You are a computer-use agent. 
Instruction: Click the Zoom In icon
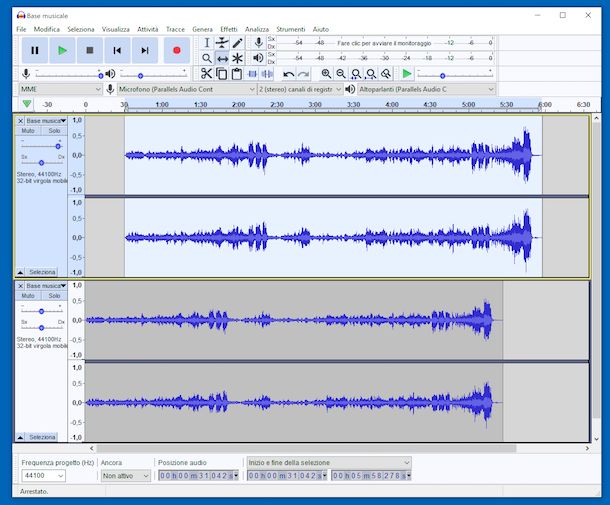326,74
